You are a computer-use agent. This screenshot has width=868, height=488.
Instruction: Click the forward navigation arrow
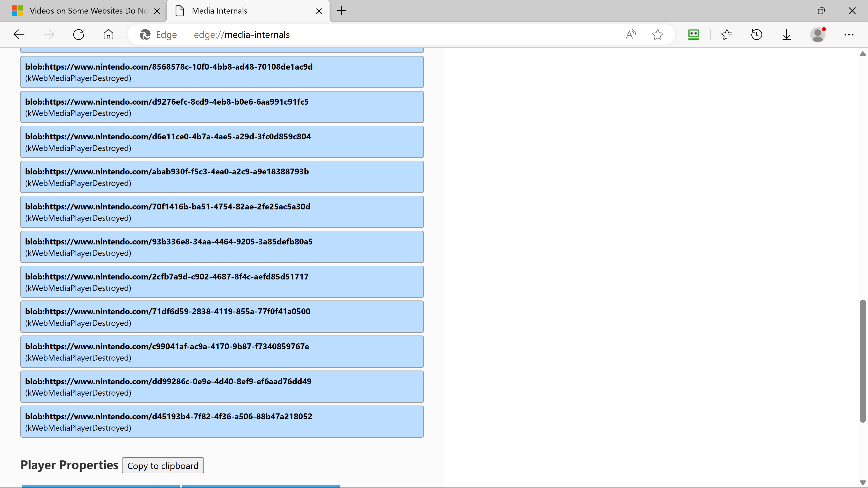coord(49,34)
